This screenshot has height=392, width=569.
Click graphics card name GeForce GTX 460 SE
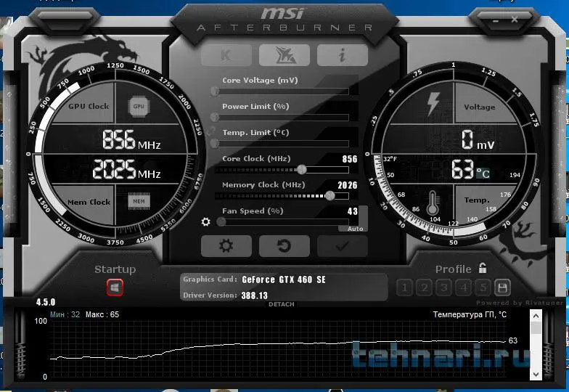click(283, 279)
